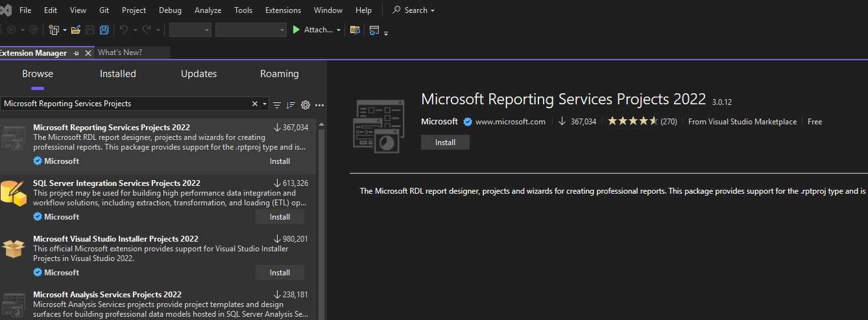
Task: Open the Solution Configurations combo box
Action: click(190, 30)
